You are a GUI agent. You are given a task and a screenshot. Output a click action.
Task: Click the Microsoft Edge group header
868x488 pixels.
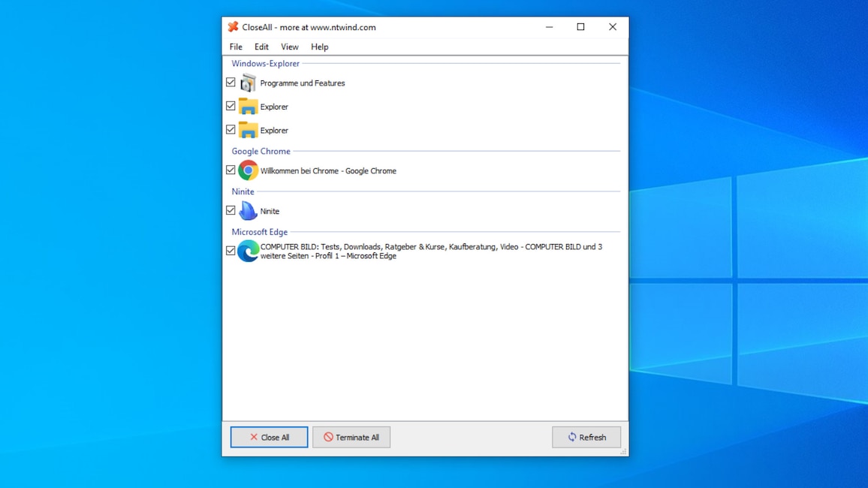coord(259,232)
